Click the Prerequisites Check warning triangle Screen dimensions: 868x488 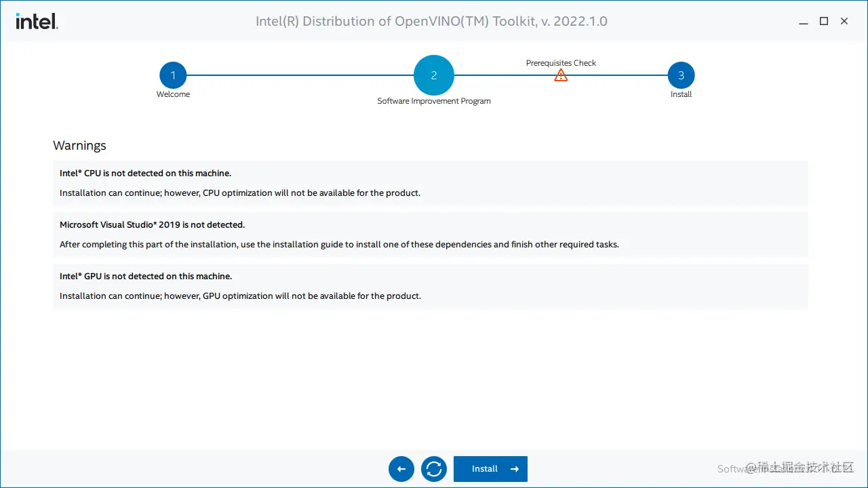(561, 75)
